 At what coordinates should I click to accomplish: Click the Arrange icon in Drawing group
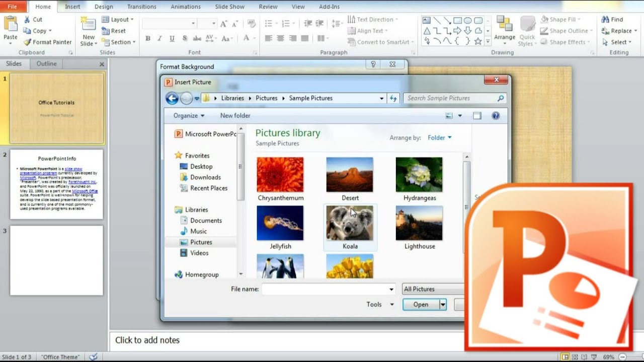click(x=504, y=24)
